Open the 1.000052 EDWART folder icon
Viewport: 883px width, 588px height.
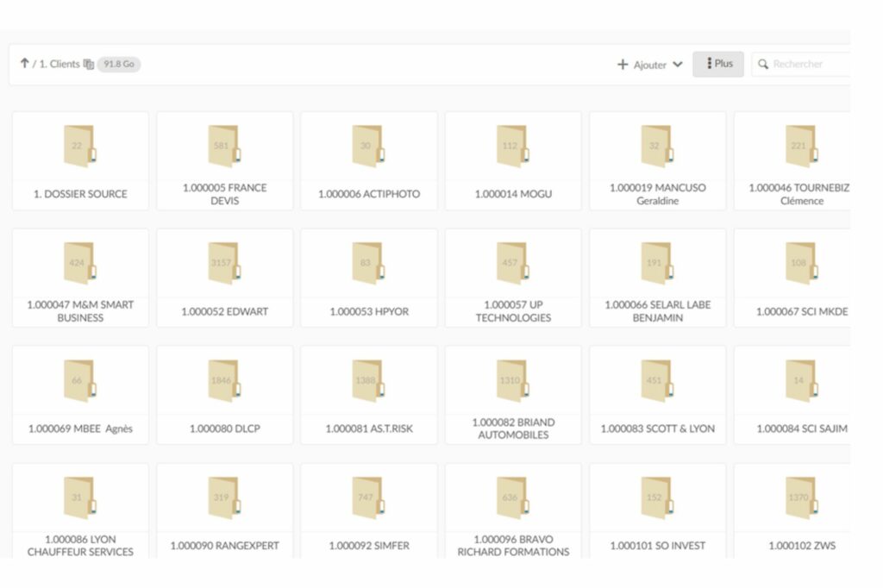223,263
